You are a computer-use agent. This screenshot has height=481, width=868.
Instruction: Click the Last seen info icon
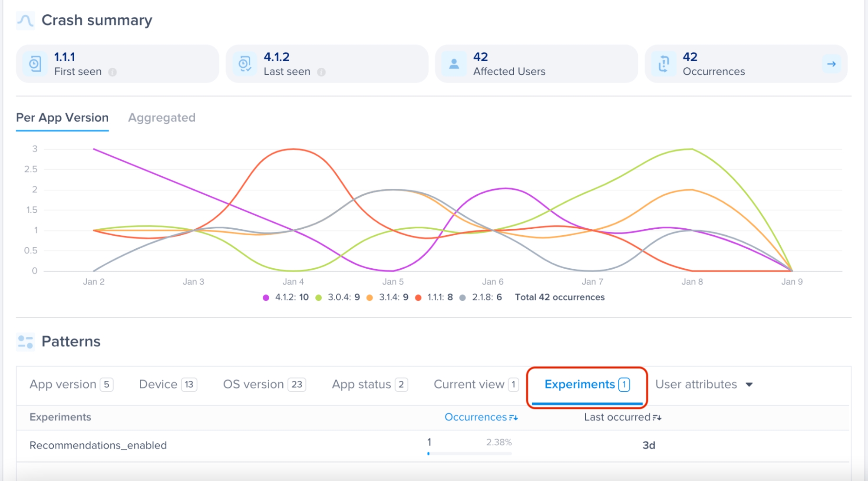pyautogui.click(x=321, y=72)
